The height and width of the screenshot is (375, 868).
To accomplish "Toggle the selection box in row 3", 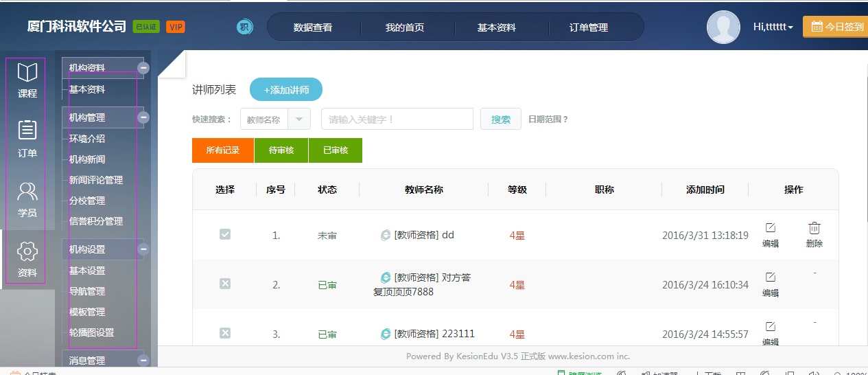I will (225, 333).
